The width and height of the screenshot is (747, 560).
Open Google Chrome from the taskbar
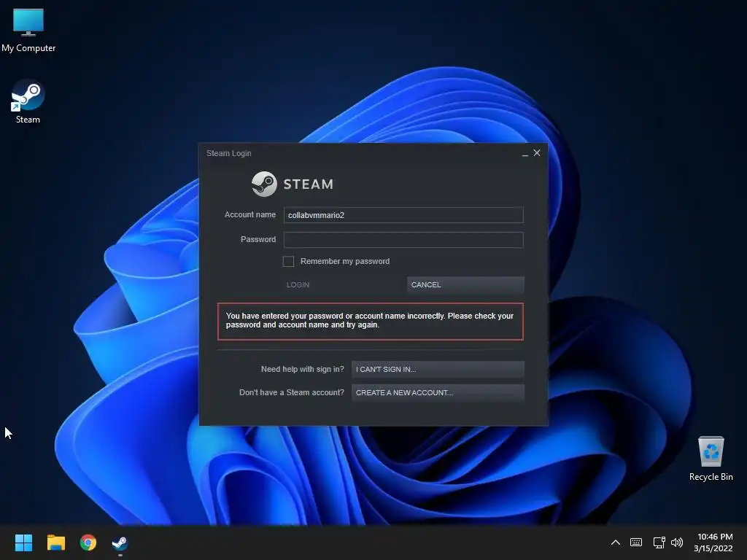tap(88, 542)
